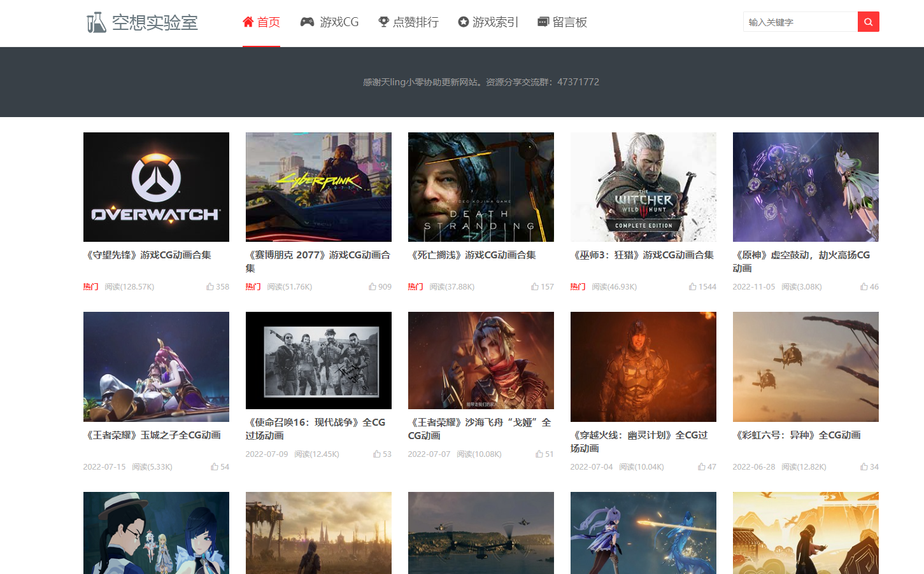
Task: Click the 阅读(51.76K) read count
Action: [290, 287]
